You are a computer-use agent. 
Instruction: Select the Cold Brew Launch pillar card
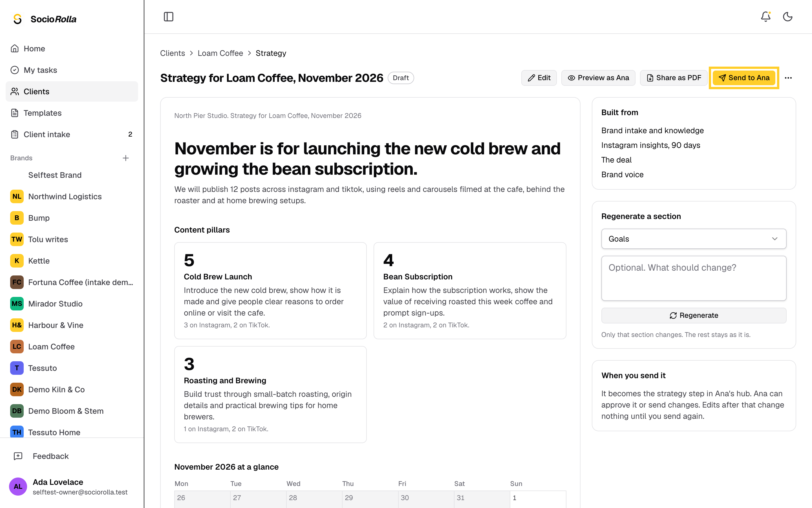pyautogui.click(x=270, y=291)
